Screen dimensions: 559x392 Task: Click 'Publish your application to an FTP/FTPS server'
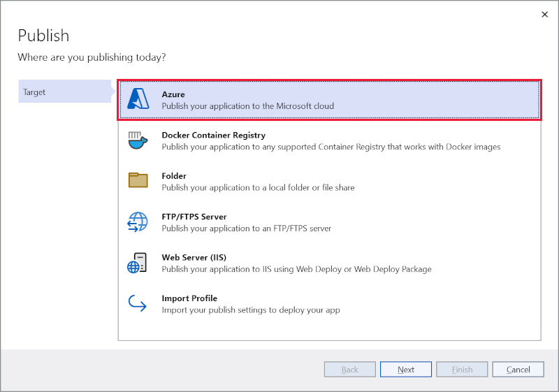(x=247, y=228)
